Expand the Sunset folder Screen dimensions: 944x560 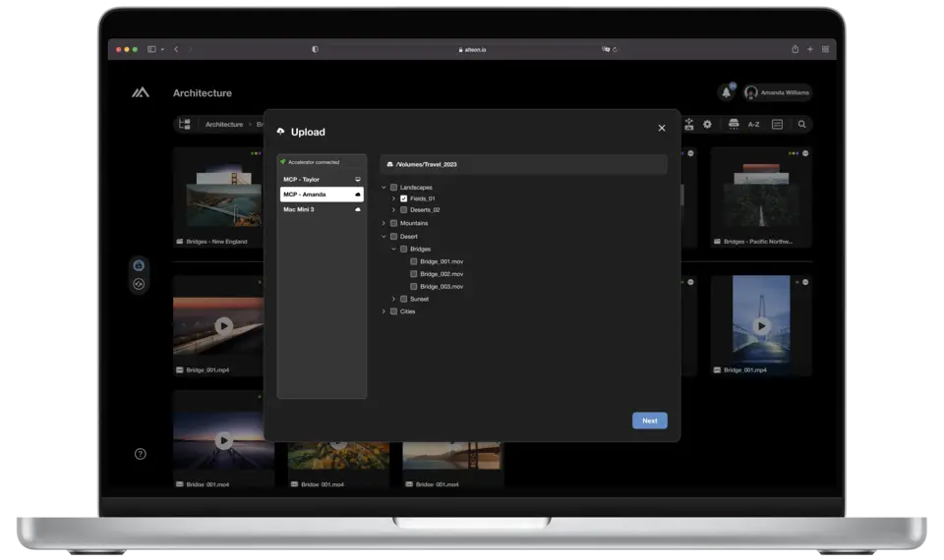[x=393, y=299]
